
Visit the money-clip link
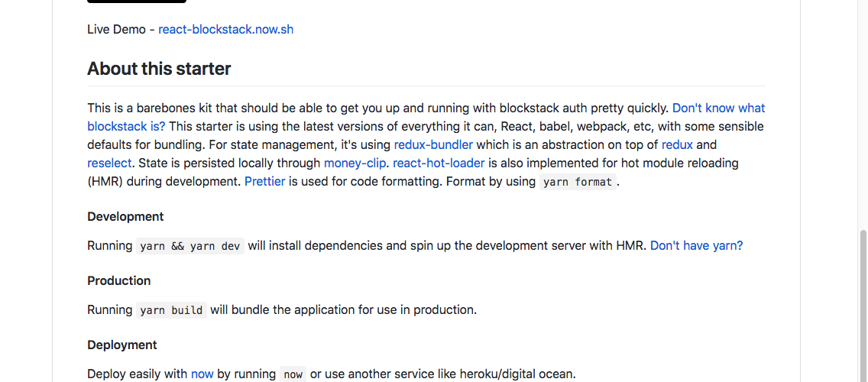355,163
